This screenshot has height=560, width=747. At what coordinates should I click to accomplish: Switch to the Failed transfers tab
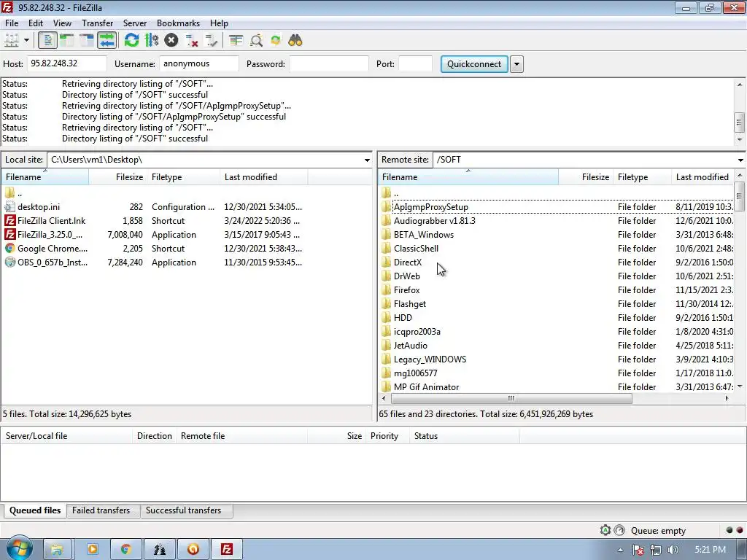[x=101, y=510]
